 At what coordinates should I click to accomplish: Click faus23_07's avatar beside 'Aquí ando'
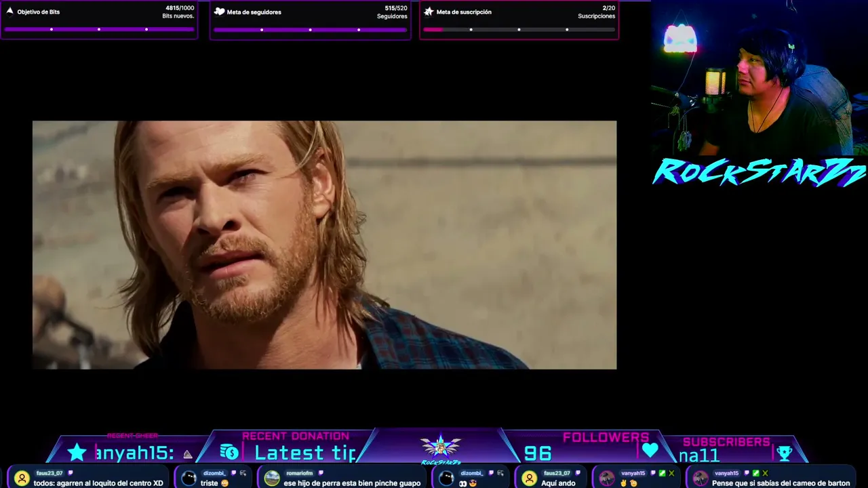(x=530, y=479)
